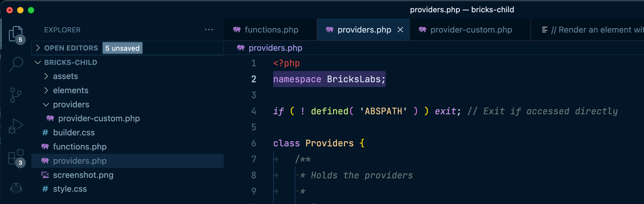Click the Explorer more actions ellipsis

click(209, 30)
